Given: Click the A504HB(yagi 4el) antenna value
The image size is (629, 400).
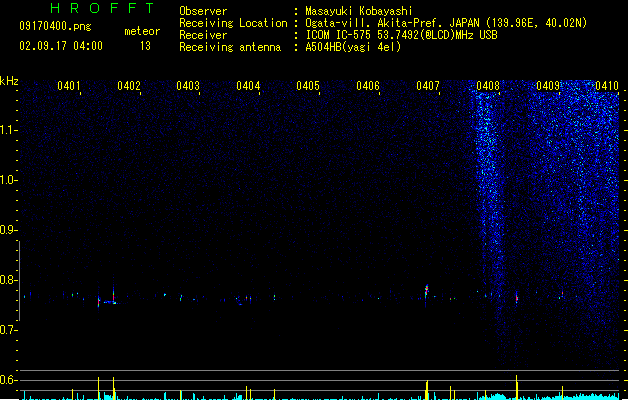Looking at the screenshot, I should [353, 47].
